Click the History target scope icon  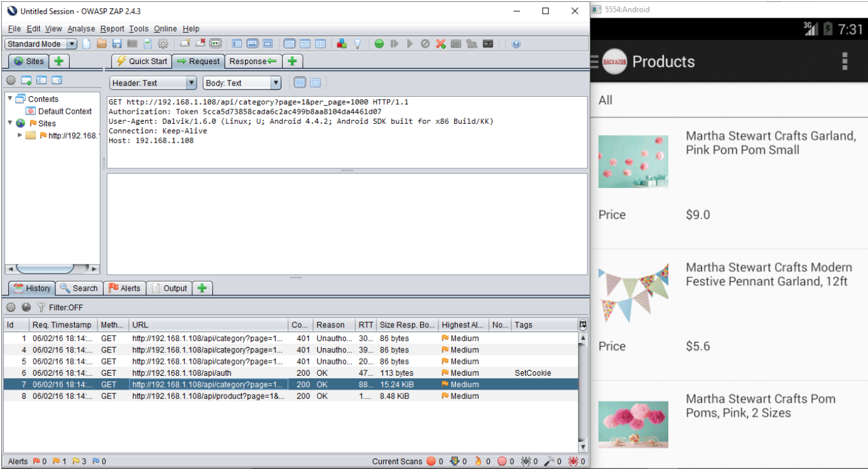tap(11, 307)
